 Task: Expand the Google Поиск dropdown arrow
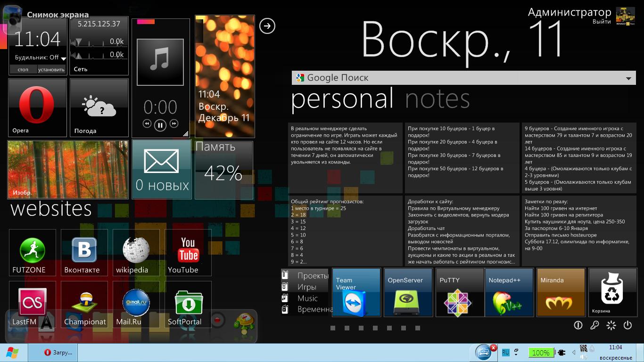click(x=628, y=79)
